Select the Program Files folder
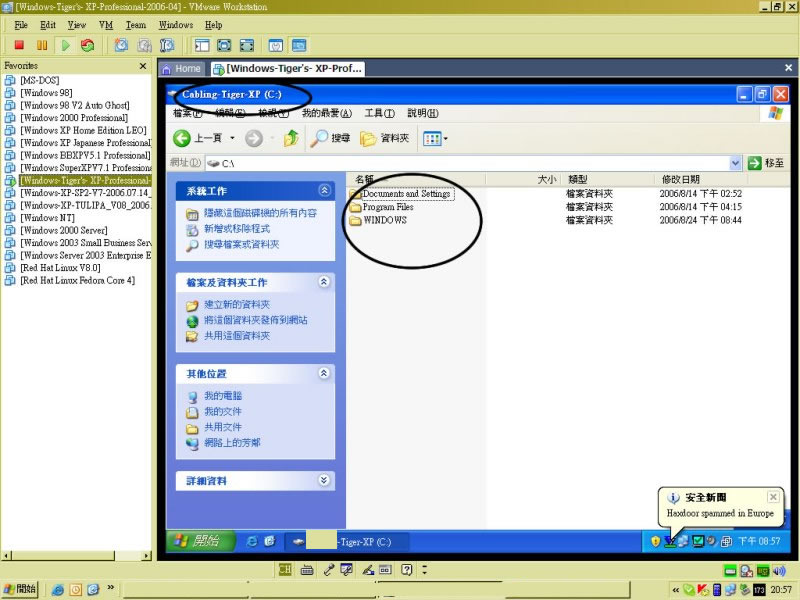The image size is (800, 600). tap(382, 207)
